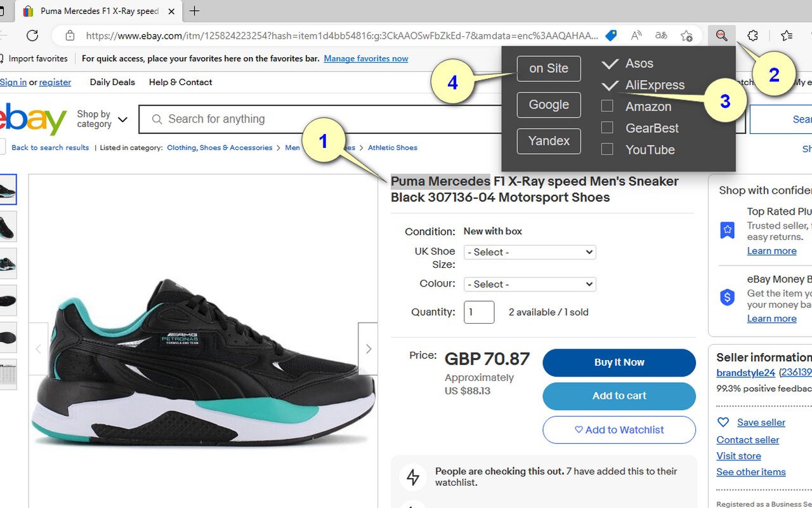Select the second shoe thumbnail
Viewport: 812px width, 508px height.
point(8,227)
